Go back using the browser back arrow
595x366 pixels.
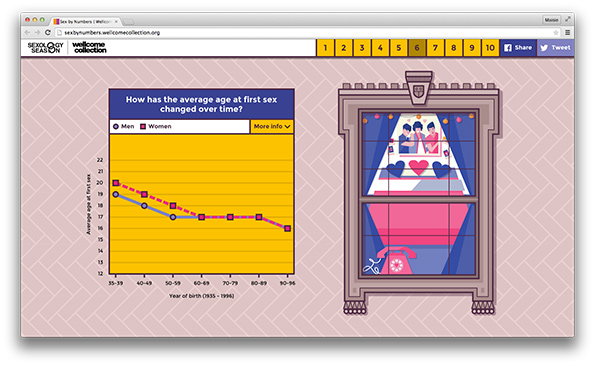(x=27, y=33)
